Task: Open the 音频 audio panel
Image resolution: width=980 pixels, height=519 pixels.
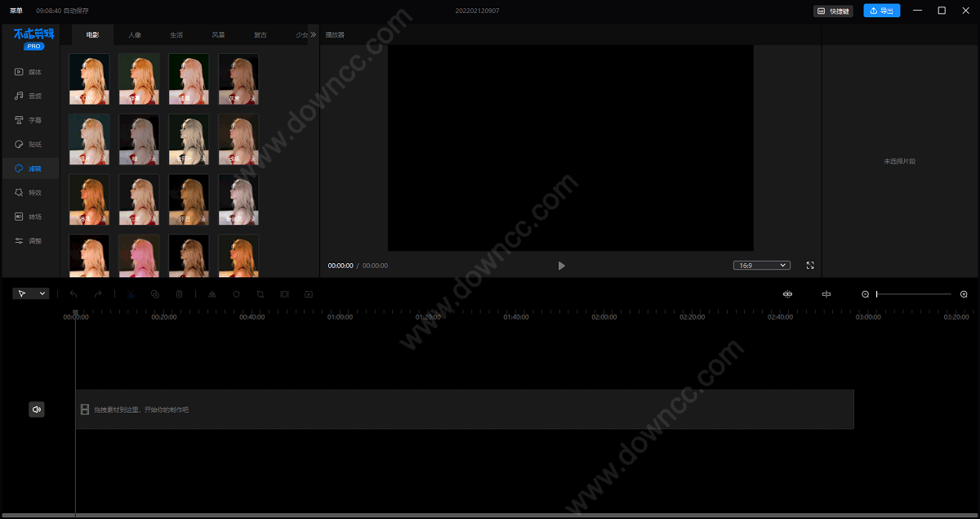Action: pyautogui.click(x=29, y=96)
